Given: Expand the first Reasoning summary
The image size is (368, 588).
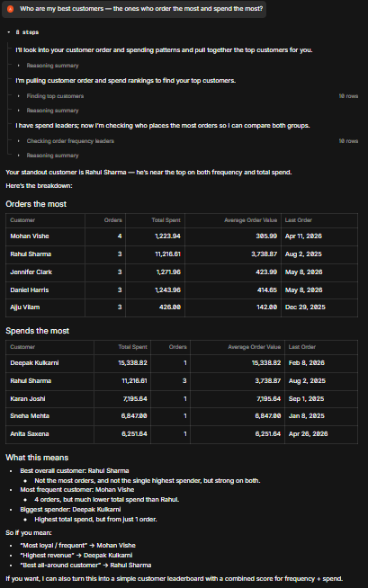Looking at the screenshot, I should 52,66.
